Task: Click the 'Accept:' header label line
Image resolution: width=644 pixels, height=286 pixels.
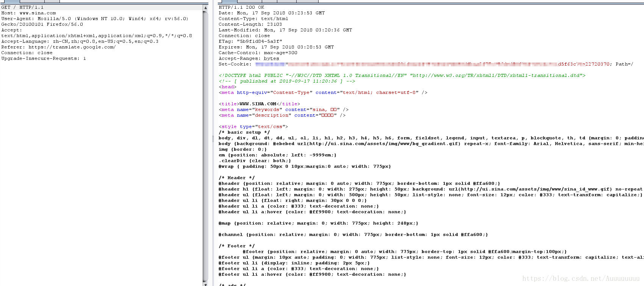Action: (x=12, y=30)
